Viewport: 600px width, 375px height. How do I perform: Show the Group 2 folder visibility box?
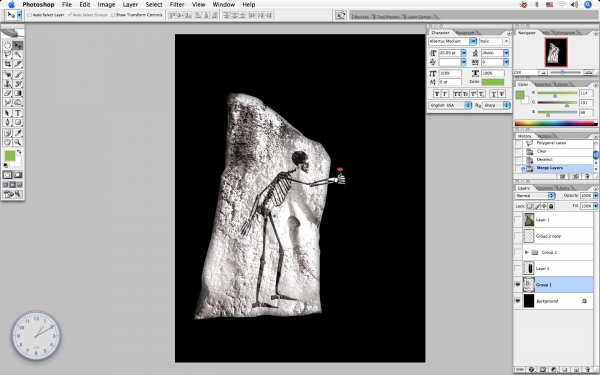pyautogui.click(x=518, y=252)
